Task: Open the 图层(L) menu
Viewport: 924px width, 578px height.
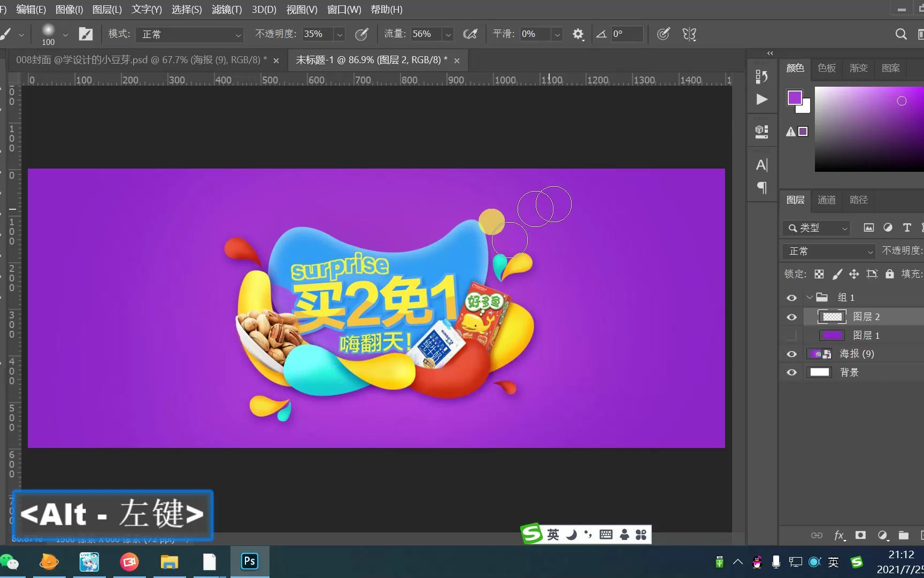Action: (x=107, y=10)
